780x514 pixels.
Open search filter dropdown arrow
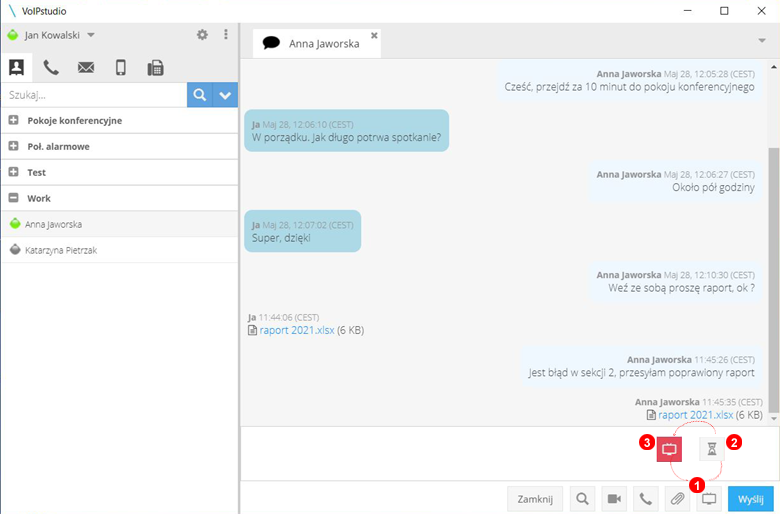(x=225, y=95)
